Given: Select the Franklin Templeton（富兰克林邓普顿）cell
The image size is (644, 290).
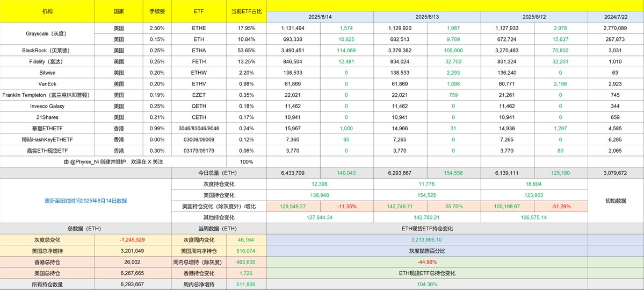Looking at the screenshot, I should click(47, 95).
